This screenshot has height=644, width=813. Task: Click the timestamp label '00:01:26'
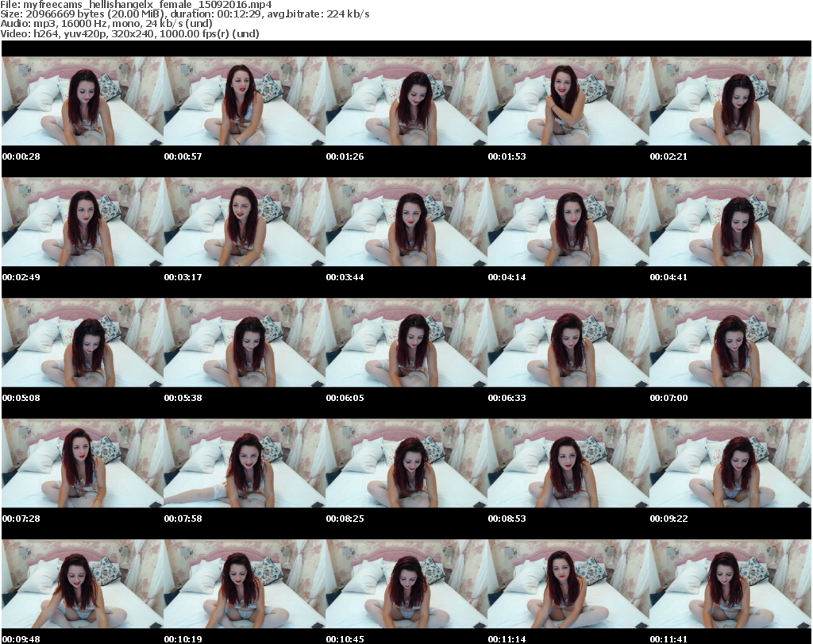[x=345, y=156]
